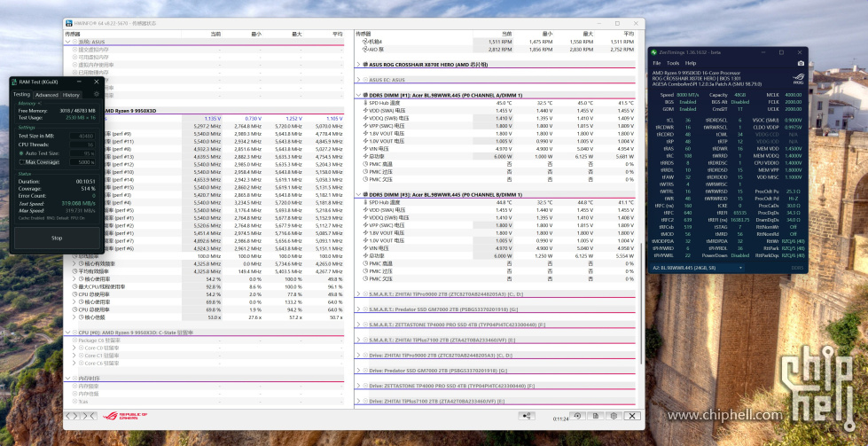Collapse the 系统: ASUS sensor group
Screen dimensions: 868x446
tap(68, 42)
